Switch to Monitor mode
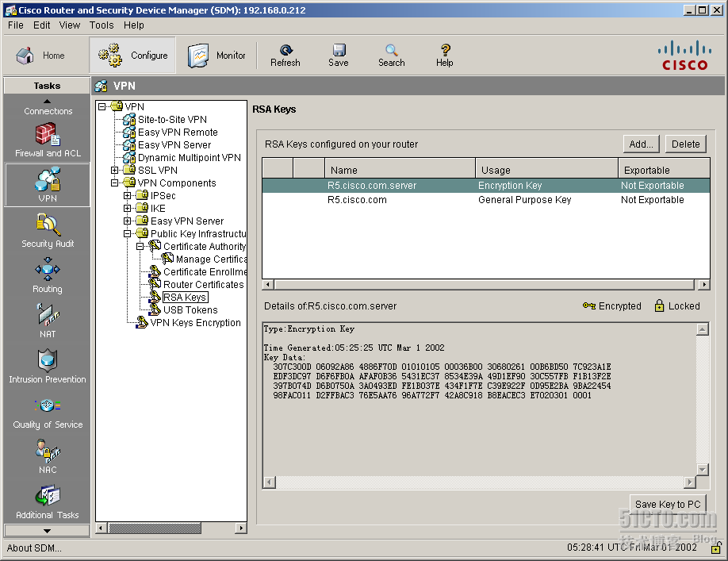728x561 pixels. tap(216, 56)
